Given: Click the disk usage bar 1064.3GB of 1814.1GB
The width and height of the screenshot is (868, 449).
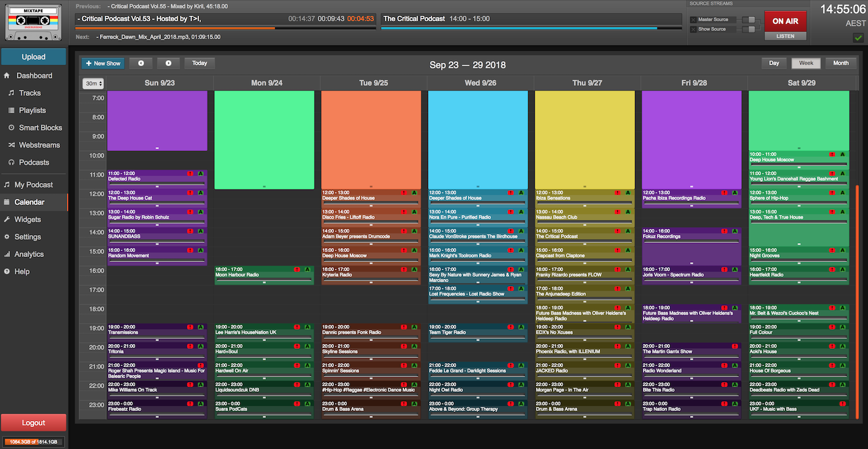Looking at the screenshot, I should point(34,442).
